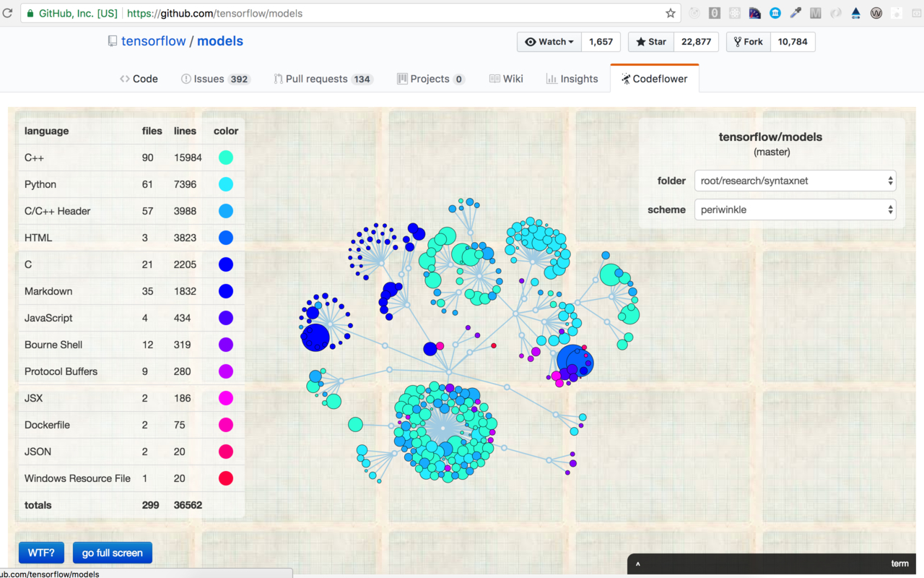View the 22,877 stargazers count

(696, 42)
